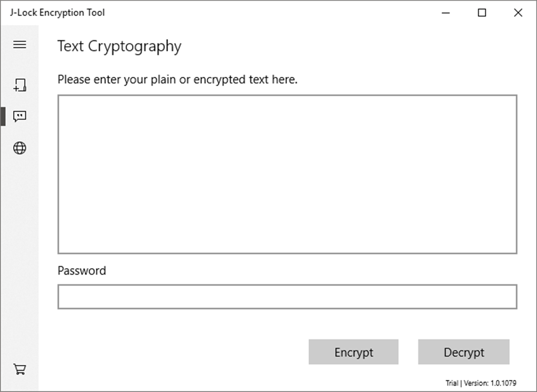Click the Trial status text

click(452, 383)
